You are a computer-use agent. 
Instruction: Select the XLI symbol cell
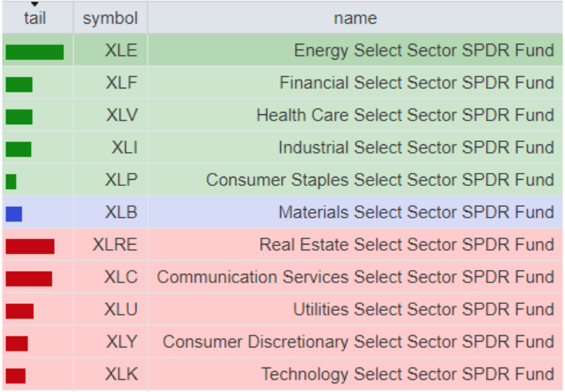click(x=124, y=148)
